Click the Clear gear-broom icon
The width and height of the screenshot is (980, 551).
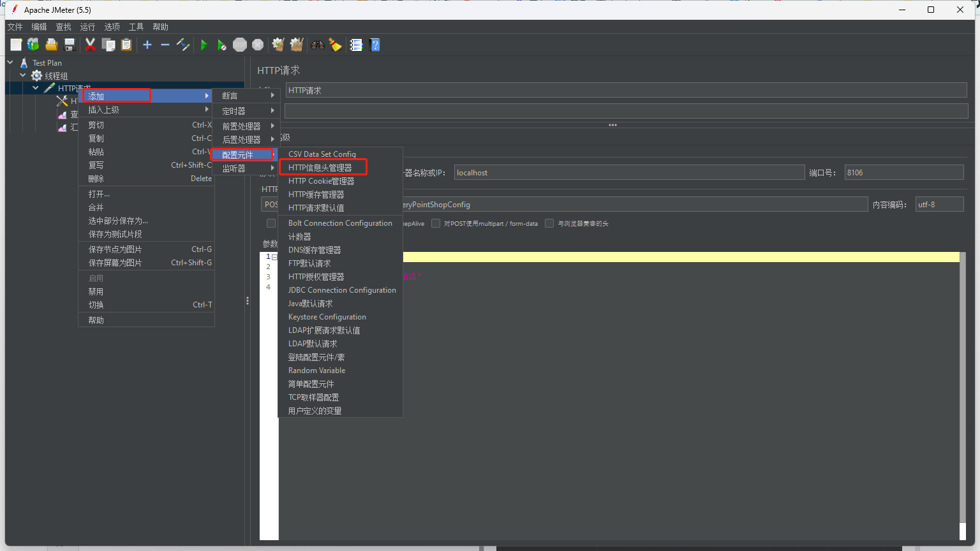click(278, 45)
